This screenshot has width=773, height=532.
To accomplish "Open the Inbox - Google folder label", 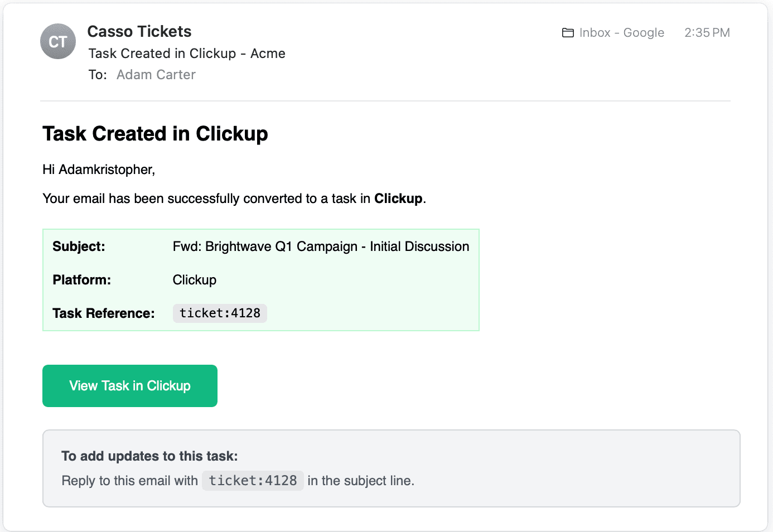I will [x=621, y=32].
